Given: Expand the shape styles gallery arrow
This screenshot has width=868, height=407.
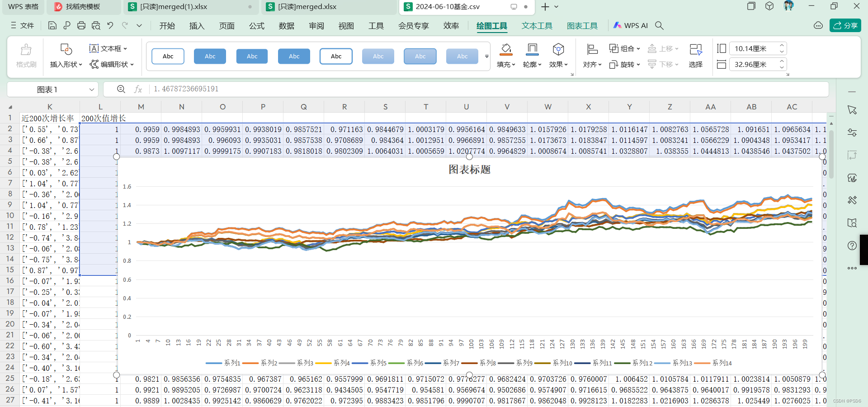Looking at the screenshot, I should click(487, 57).
